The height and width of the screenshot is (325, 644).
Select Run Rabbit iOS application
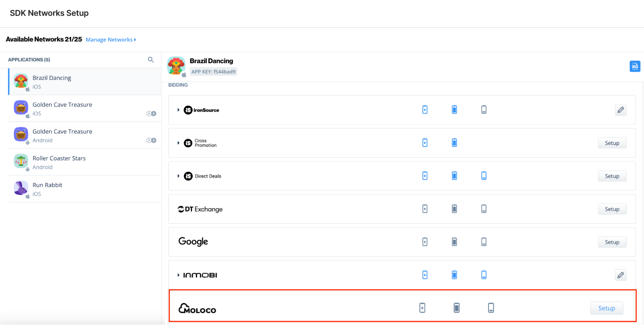click(47, 189)
